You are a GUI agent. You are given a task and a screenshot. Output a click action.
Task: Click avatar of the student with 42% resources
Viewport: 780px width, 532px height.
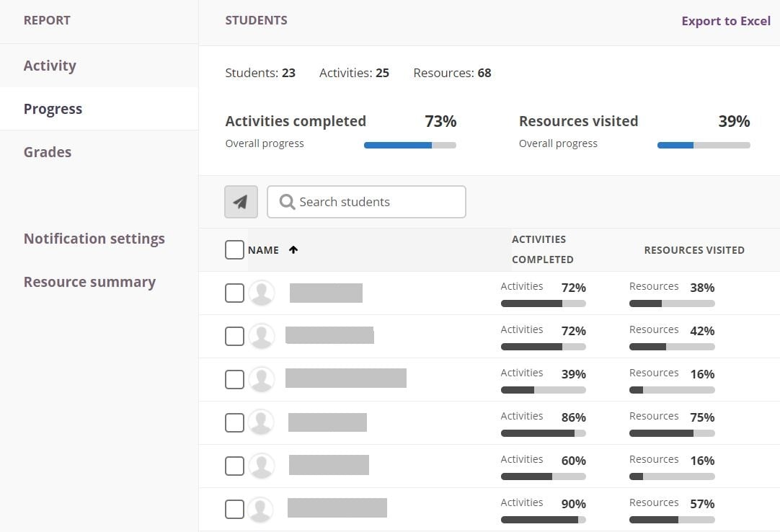(x=261, y=337)
